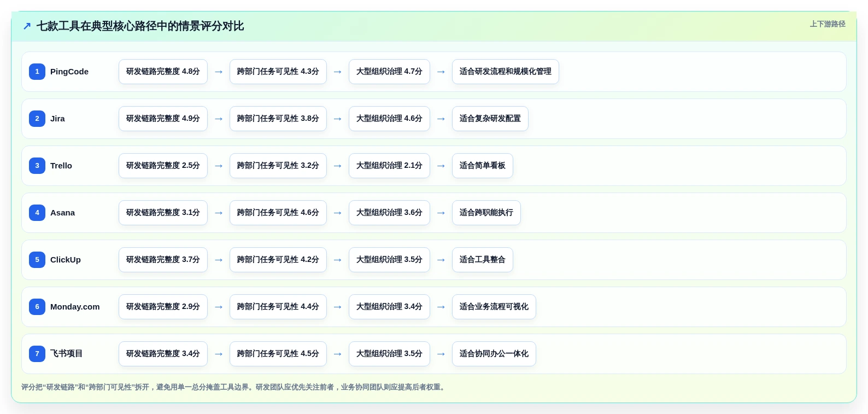
Task: Click 飞书项目's 研发链路完整度 3.4分 chip
Action: point(163,354)
